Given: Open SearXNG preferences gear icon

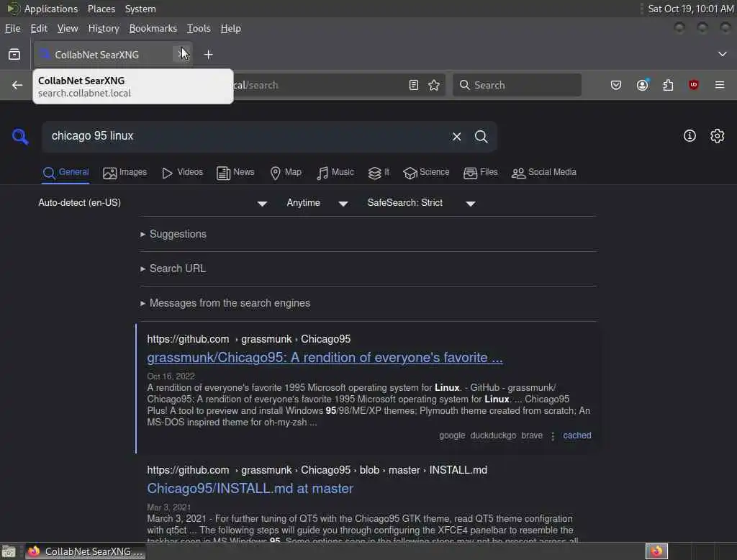Looking at the screenshot, I should click(717, 136).
